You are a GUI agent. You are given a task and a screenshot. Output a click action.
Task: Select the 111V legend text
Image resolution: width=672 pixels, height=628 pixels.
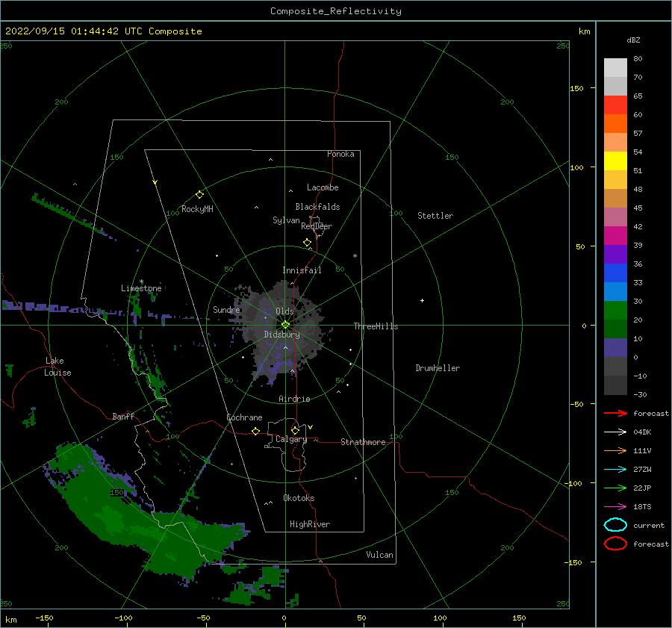(642, 450)
